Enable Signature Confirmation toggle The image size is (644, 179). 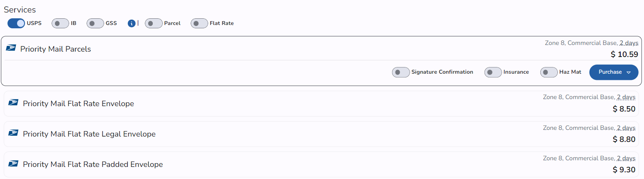point(400,72)
